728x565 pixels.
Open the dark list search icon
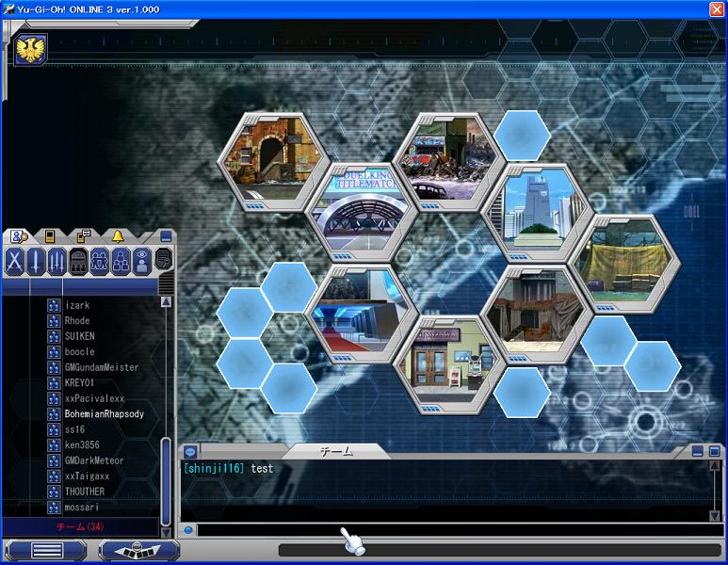point(164,260)
